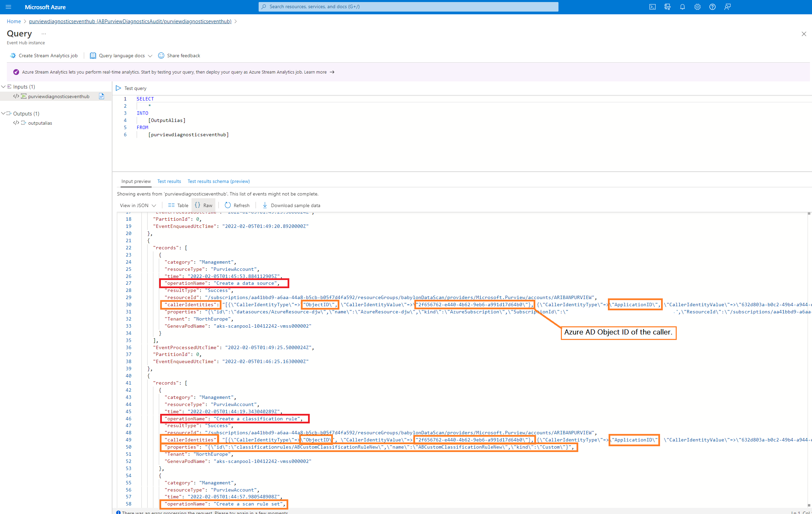Switch preview to Table view
Viewport: 812px width, 514px height.
pos(178,205)
